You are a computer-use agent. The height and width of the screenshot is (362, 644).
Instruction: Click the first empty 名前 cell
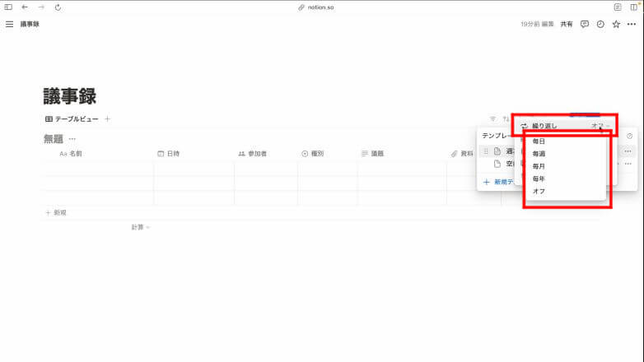98,169
